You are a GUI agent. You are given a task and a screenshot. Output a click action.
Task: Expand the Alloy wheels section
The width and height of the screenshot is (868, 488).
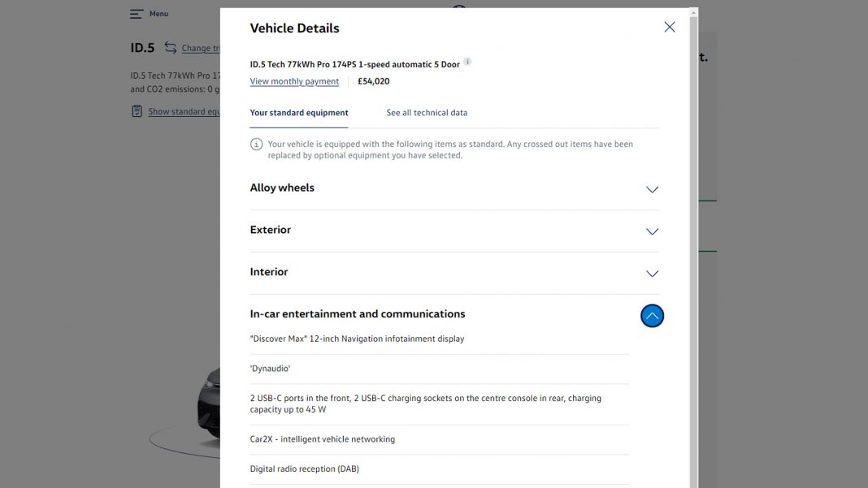click(651, 189)
